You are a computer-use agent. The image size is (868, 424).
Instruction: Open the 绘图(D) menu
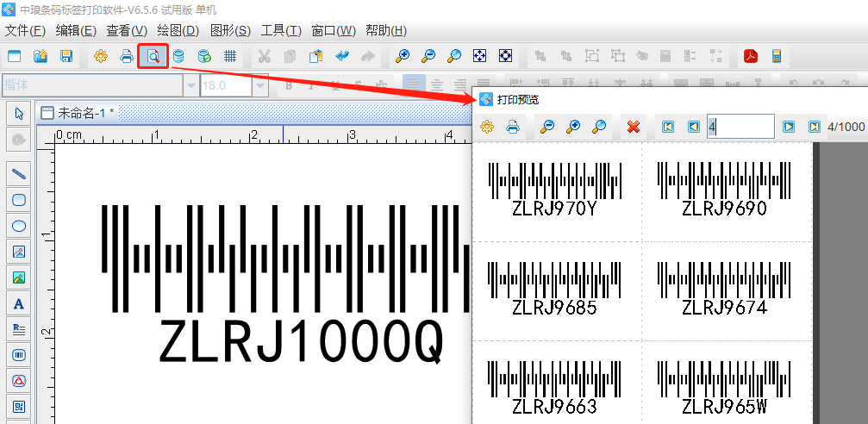(178, 31)
